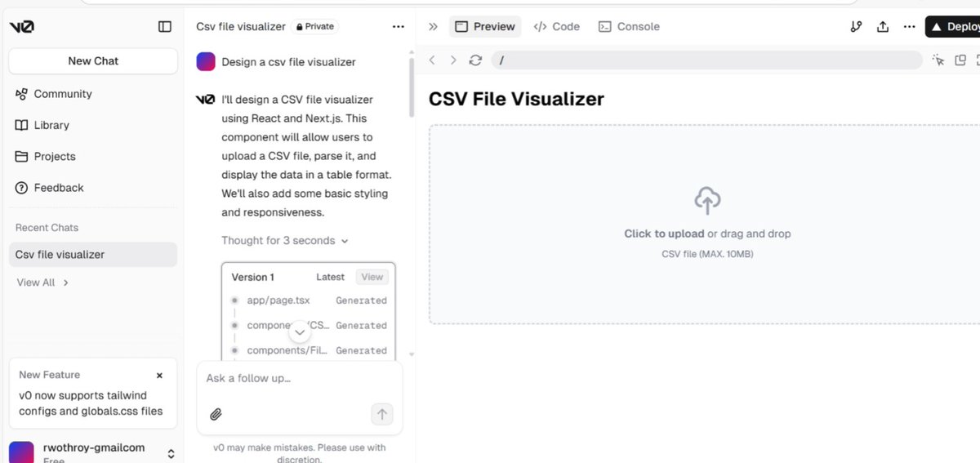
Task: Toggle the sidebar panel icon
Action: point(165,27)
